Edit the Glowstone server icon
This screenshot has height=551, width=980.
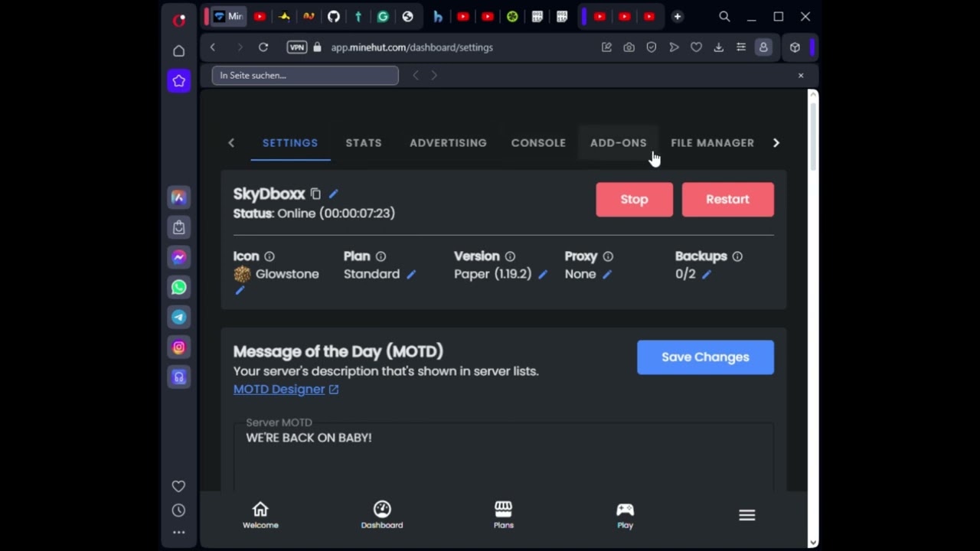[240, 291]
